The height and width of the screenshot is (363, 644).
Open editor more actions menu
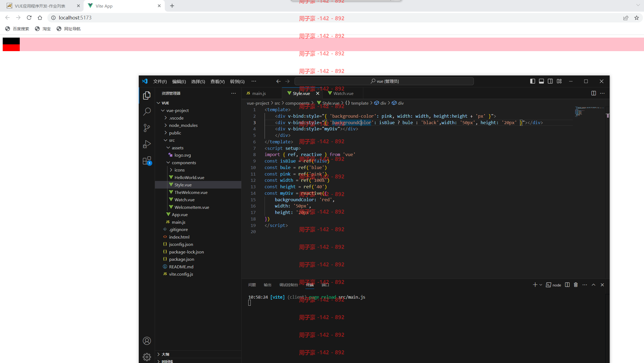pos(602,93)
